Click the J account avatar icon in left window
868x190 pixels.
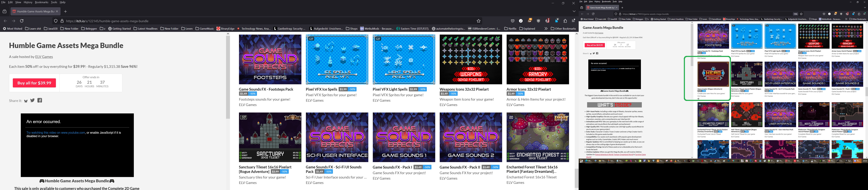pyautogui.click(x=521, y=21)
